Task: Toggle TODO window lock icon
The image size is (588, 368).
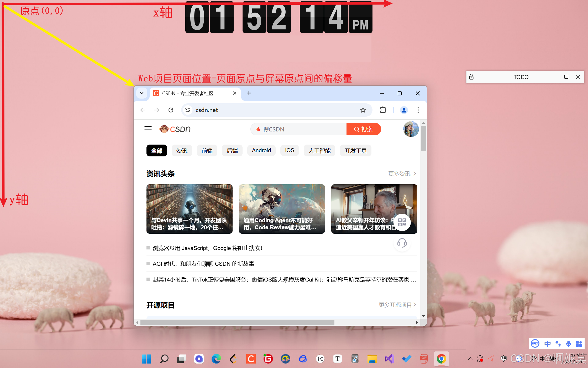Action: pyautogui.click(x=471, y=77)
